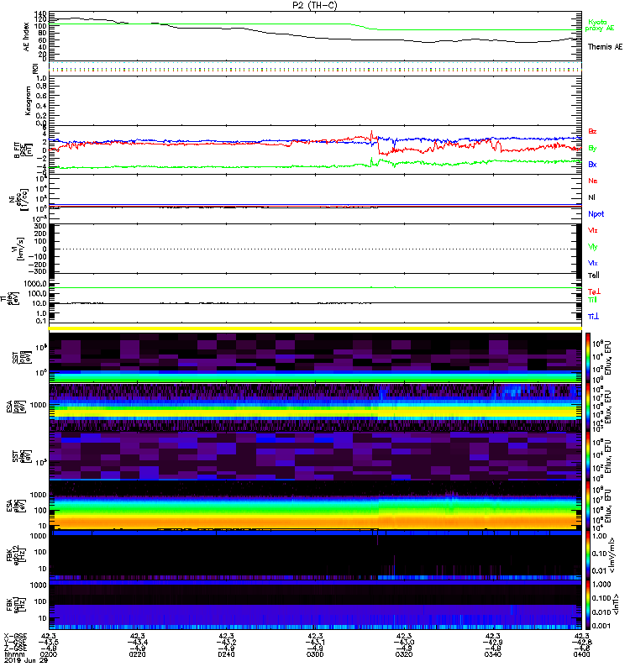This screenshot has width=630, height=672.
Task: Pick the SST electron Eflux color bar
Action: 588,456
